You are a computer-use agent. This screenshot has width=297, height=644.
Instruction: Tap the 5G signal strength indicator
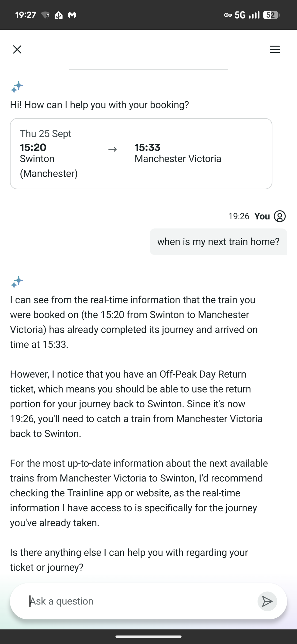pyautogui.click(x=247, y=15)
